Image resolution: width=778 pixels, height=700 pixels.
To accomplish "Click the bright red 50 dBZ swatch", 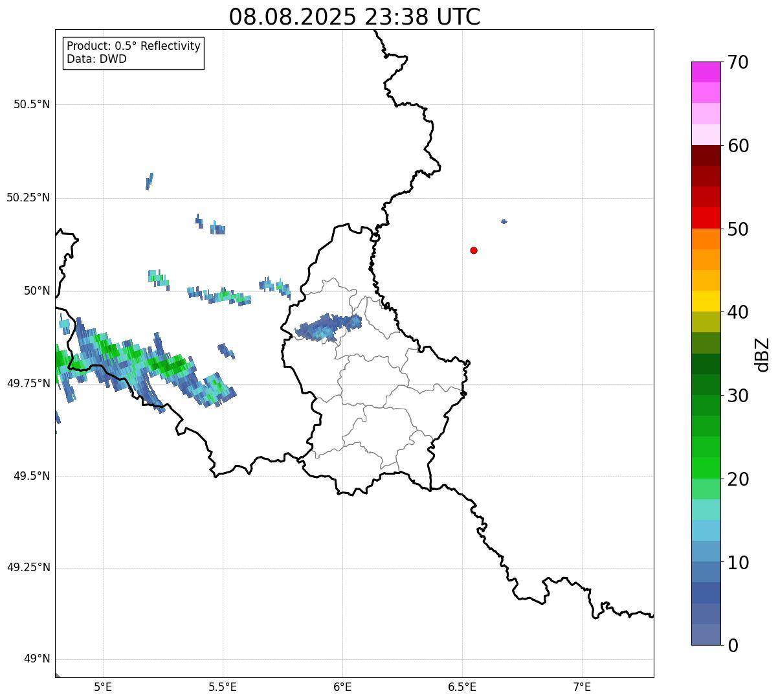I will point(706,218).
